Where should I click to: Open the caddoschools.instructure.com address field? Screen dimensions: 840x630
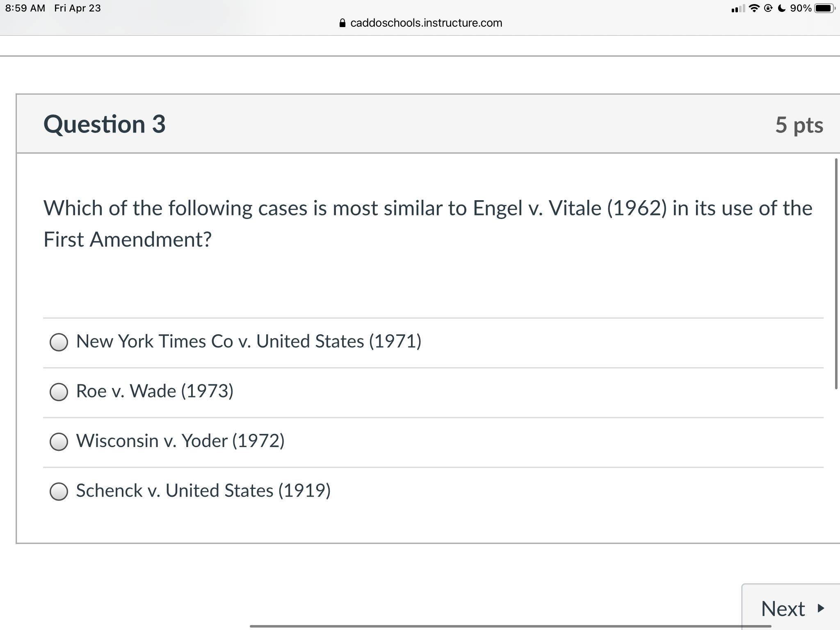click(x=421, y=23)
